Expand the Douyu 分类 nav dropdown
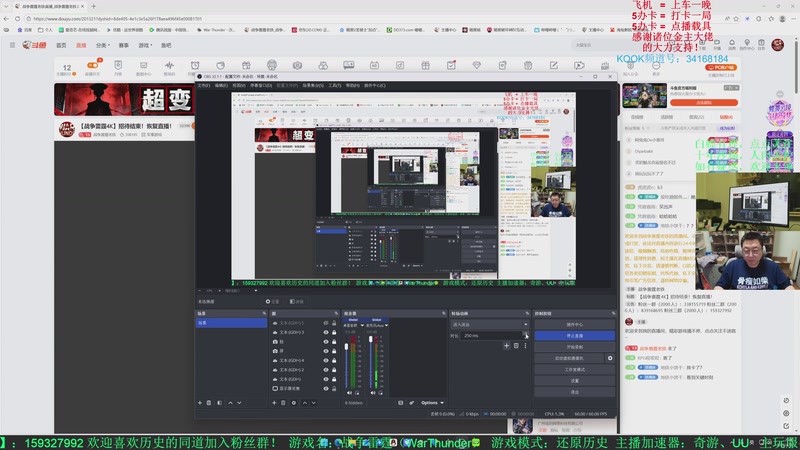Image resolution: width=800 pixels, height=450 pixels. [x=103, y=45]
